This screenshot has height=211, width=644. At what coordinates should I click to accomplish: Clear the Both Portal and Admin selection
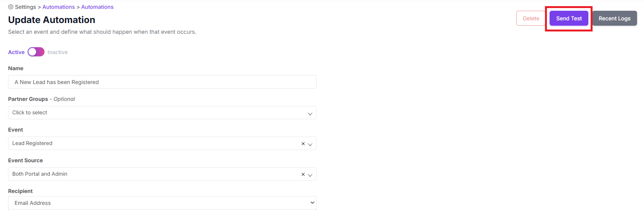pos(303,174)
